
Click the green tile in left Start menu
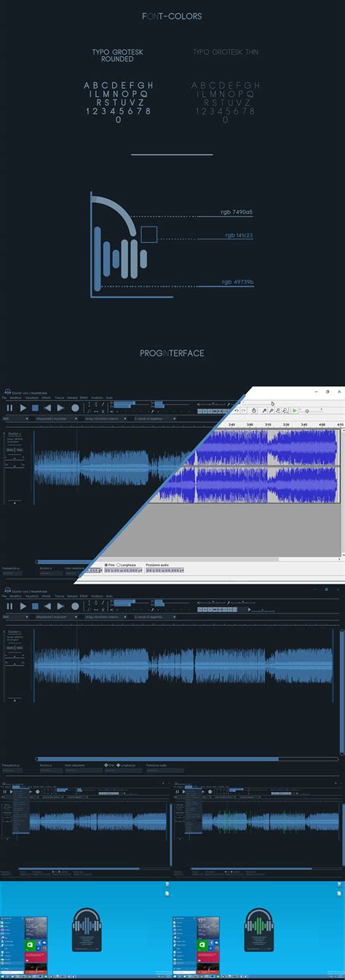pos(31,945)
